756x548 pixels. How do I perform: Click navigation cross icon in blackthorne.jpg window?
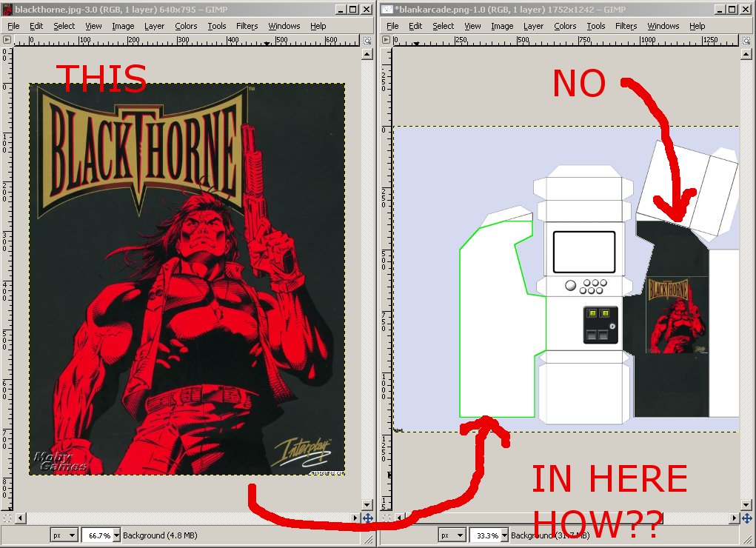[367, 518]
